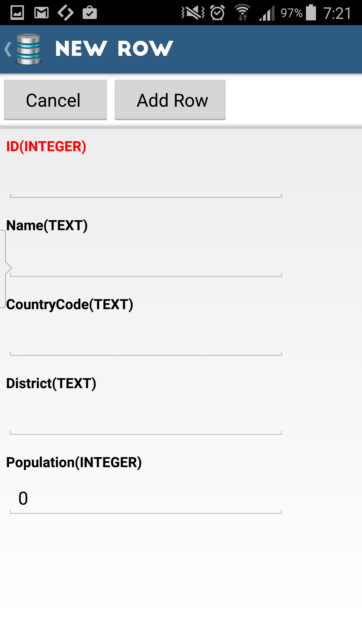The height and width of the screenshot is (644, 362).
Task: Tap the picture notification icon
Action: pyautogui.click(x=17, y=13)
